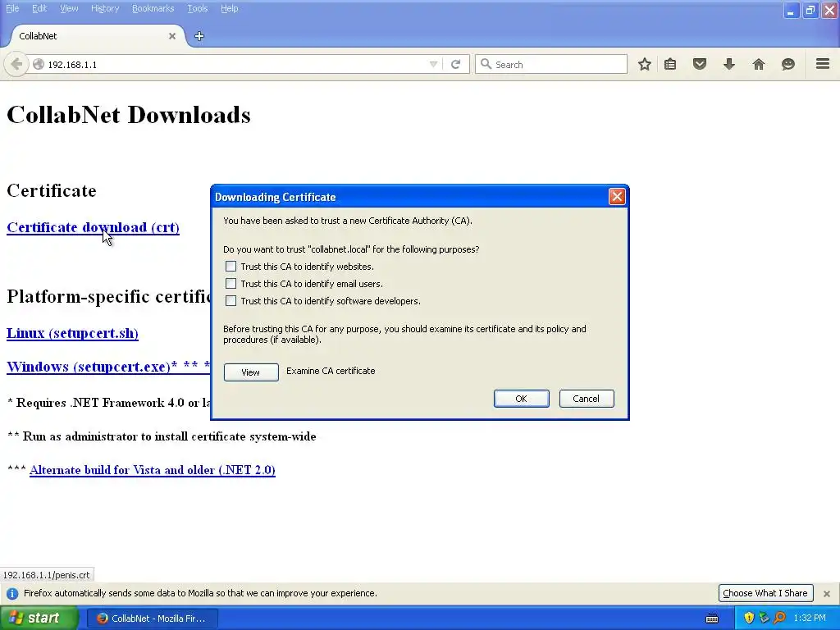The image size is (840, 630).
Task: Click the "Examine CA certificate" label
Action: pos(331,371)
